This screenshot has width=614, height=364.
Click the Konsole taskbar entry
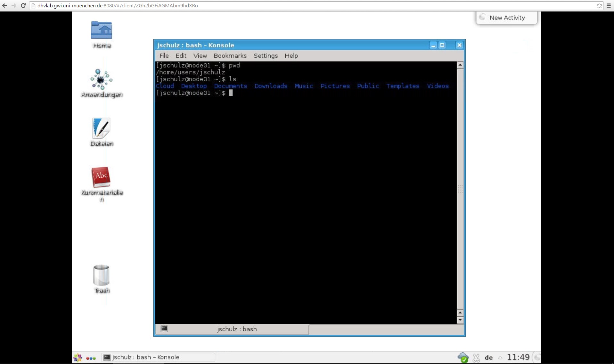(158, 357)
